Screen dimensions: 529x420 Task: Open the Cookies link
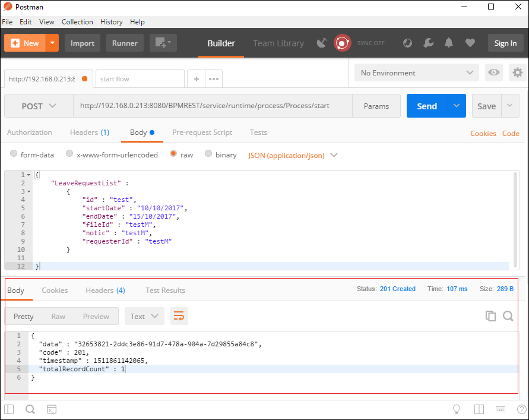[x=483, y=133]
